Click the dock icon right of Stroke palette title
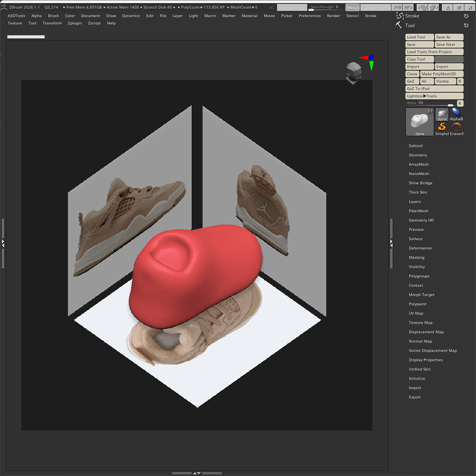476x476 pixels. click(x=466, y=16)
